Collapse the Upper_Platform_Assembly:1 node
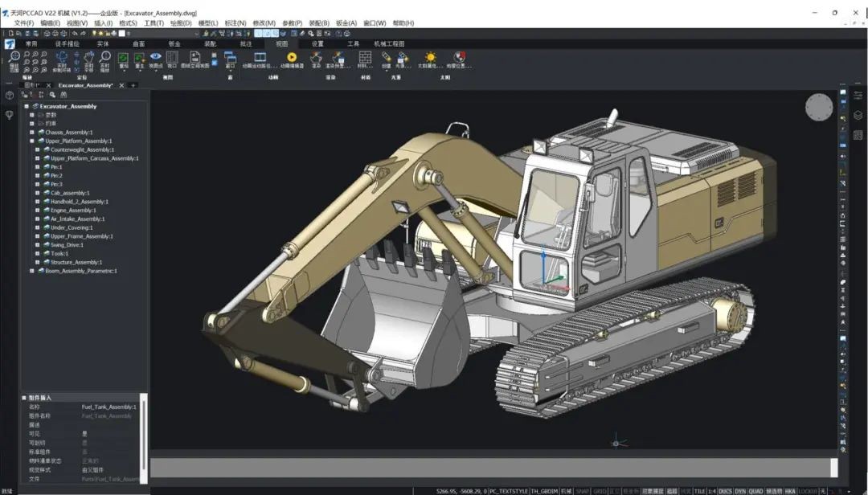868x495 pixels. 31,141
